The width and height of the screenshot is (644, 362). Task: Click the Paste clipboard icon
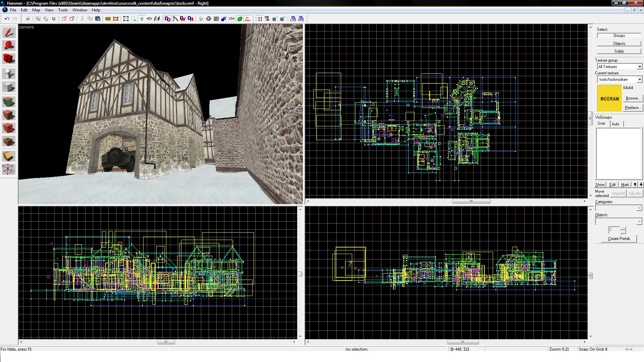click(98, 19)
